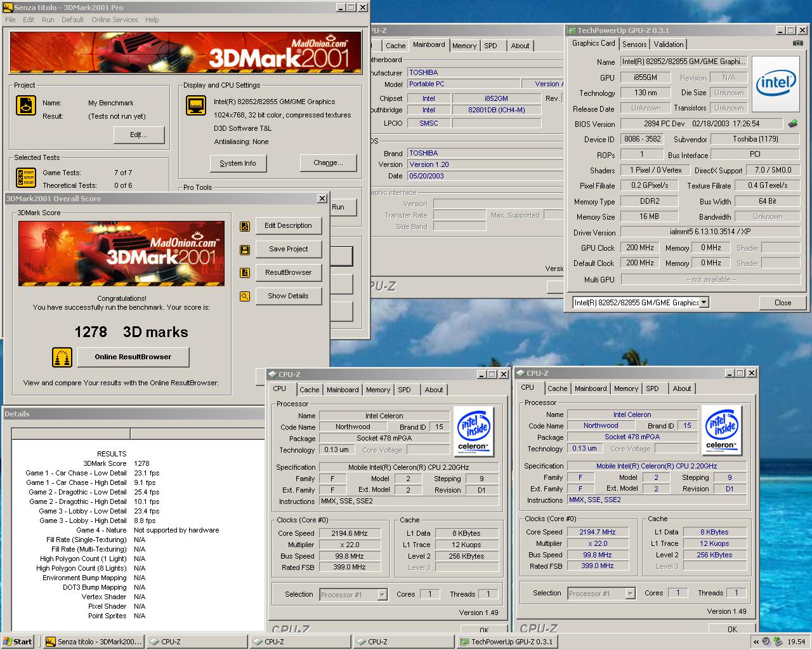Viewport: 812px width, 650px height.
Task: Click the taskbar TechPowerUp GPU-Z button
Action: click(506, 642)
